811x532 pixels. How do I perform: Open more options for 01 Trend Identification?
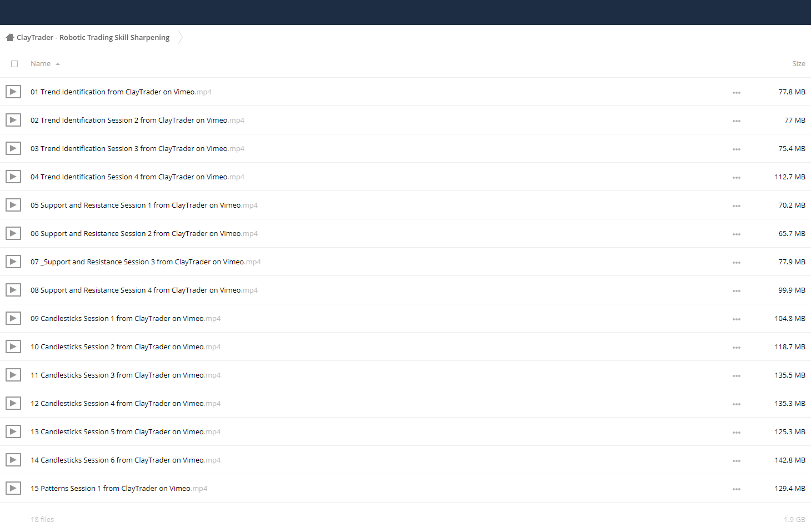point(737,93)
